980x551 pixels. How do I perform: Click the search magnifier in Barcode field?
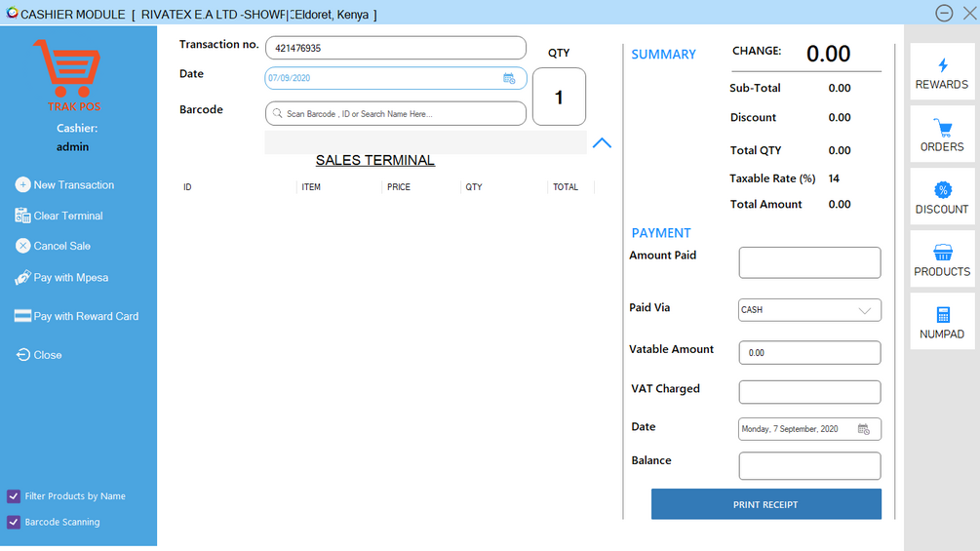[x=277, y=113]
